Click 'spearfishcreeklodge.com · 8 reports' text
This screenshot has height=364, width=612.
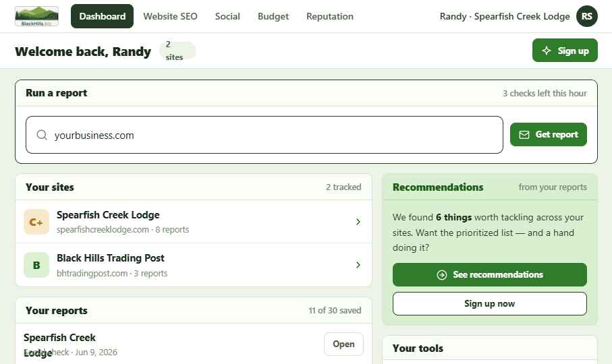pyautogui.click(x=123, y=230)
